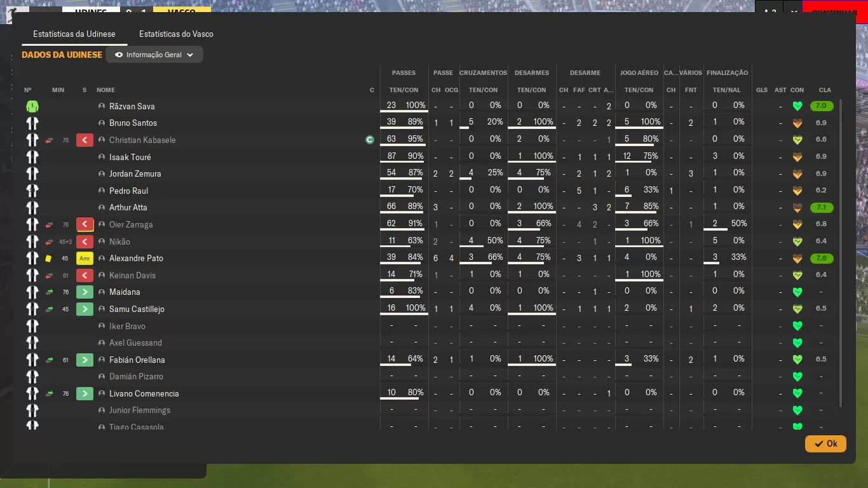868x488 pixels.
Task: Open the Informação Geral dropdown
Action: point(154,55)
